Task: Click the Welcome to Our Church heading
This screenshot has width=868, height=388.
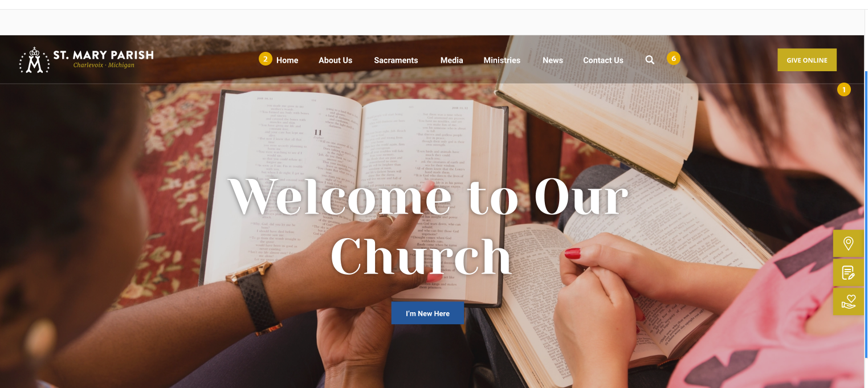Action: 428,227
